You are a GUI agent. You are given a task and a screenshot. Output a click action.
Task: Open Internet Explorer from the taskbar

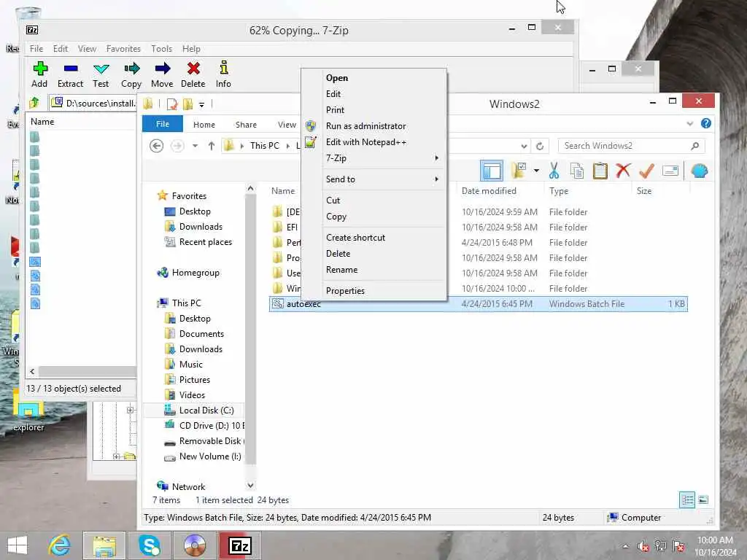[60, 545]
